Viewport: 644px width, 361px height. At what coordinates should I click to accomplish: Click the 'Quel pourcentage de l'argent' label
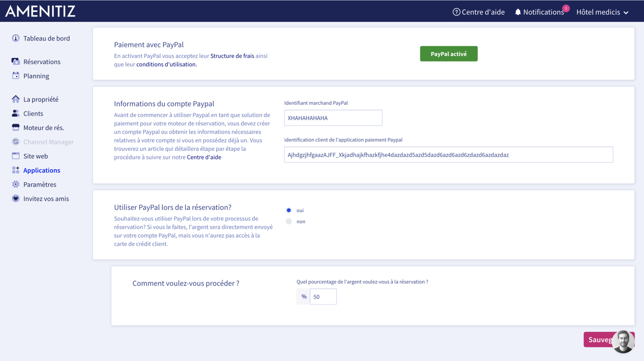362,282
